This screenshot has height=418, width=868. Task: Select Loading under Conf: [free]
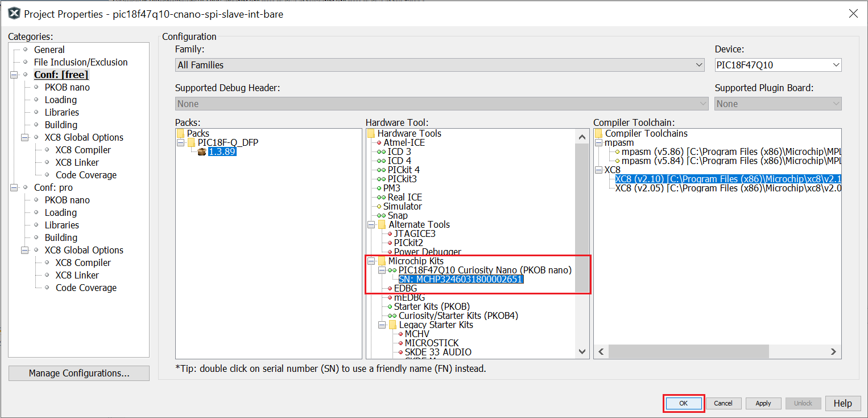point(61,100)
